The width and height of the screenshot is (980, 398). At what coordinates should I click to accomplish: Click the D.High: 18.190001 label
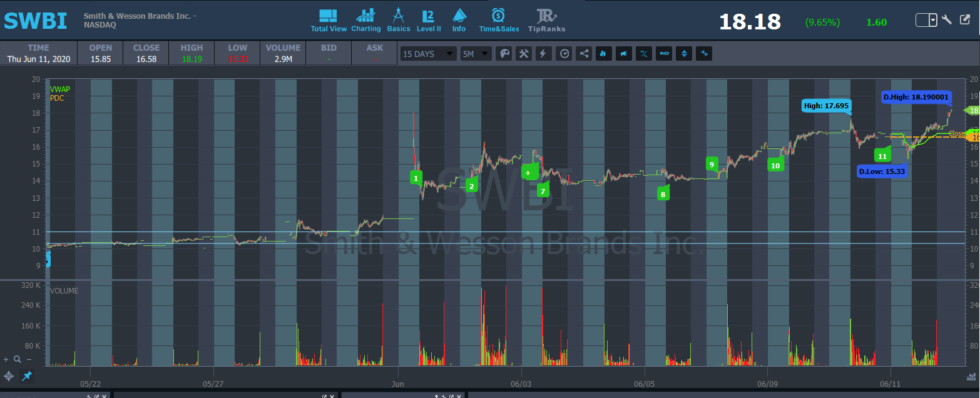(x=916, y=97)
